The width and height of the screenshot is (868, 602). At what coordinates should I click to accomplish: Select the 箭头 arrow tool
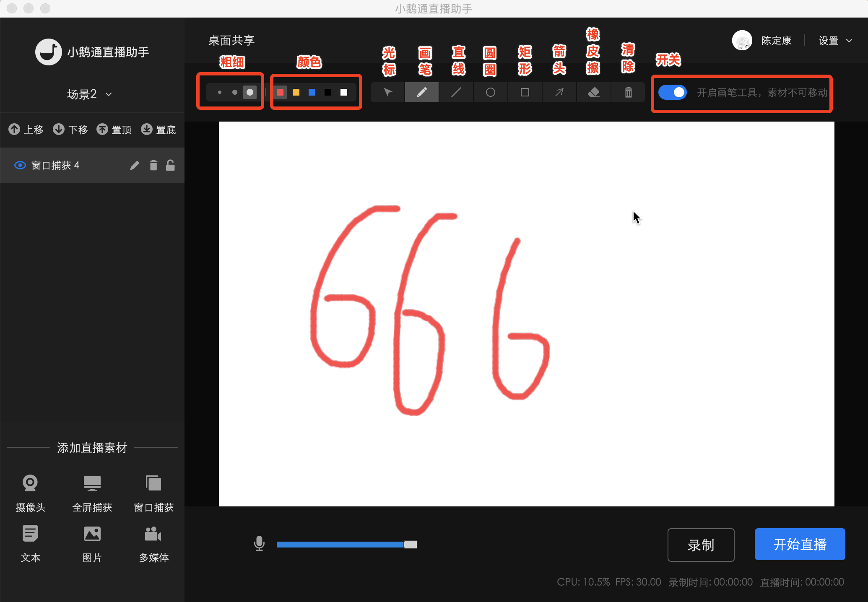(x=559, y=92)
